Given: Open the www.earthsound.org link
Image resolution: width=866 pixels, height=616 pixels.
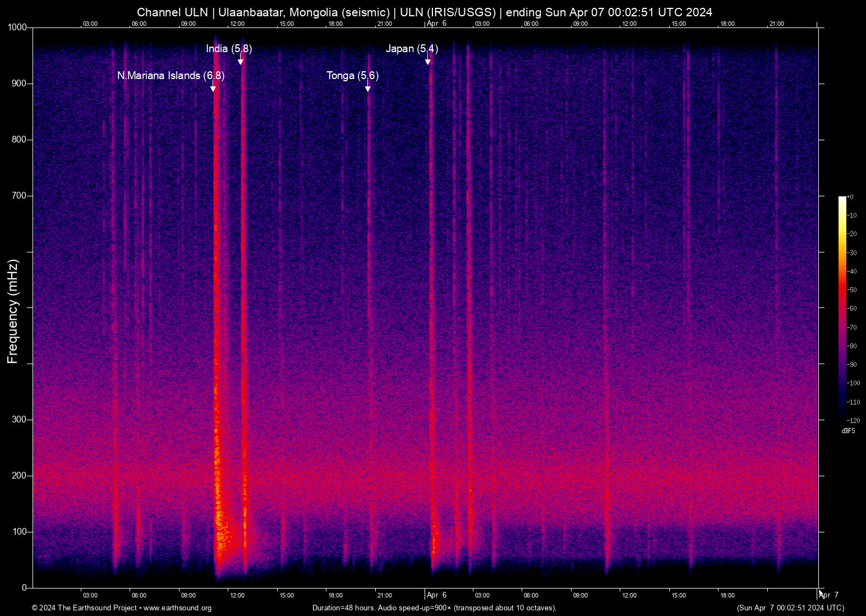Looking at the screenshot, I should point(177,608).
